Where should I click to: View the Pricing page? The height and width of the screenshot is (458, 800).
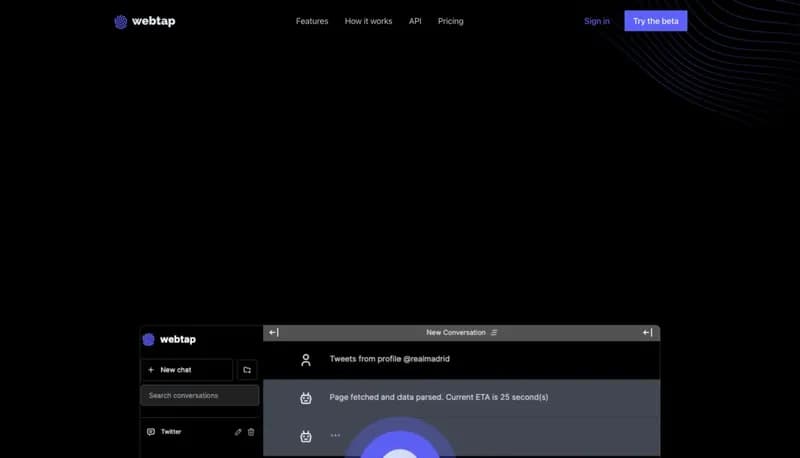coord(451,21)
